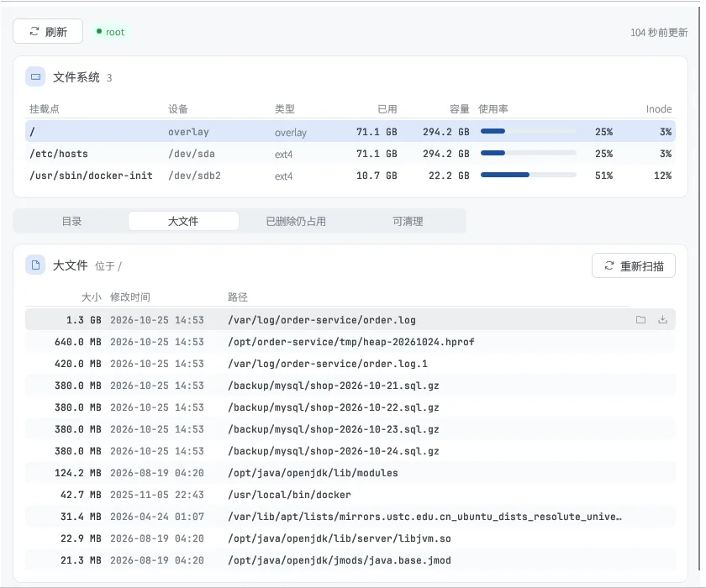Select the shop-2026-10-21.sql.gz backup row
Image resolution: width=706 pixels, height=588 pixels.
350,386
